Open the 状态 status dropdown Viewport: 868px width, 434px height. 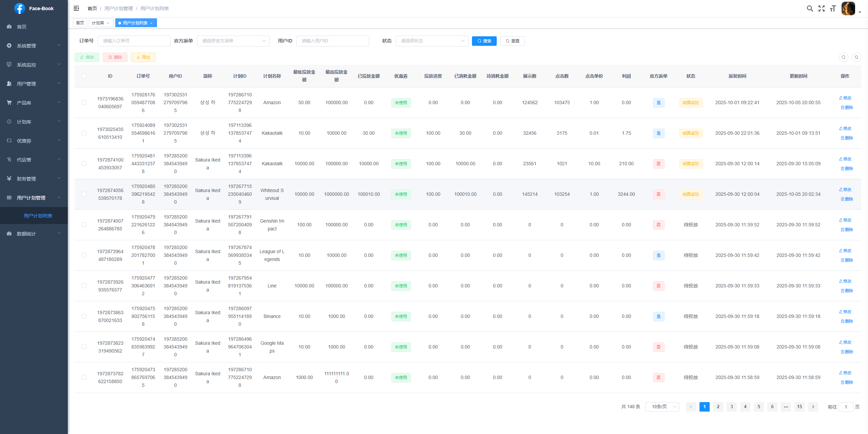pyautogui.click(x=432, y=41)
